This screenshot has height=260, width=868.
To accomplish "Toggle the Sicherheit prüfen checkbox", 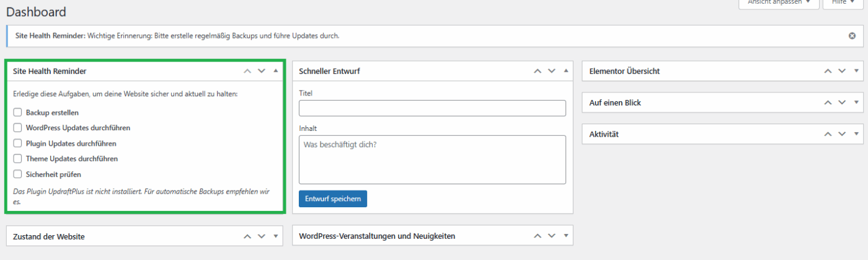I will [17, 174].
